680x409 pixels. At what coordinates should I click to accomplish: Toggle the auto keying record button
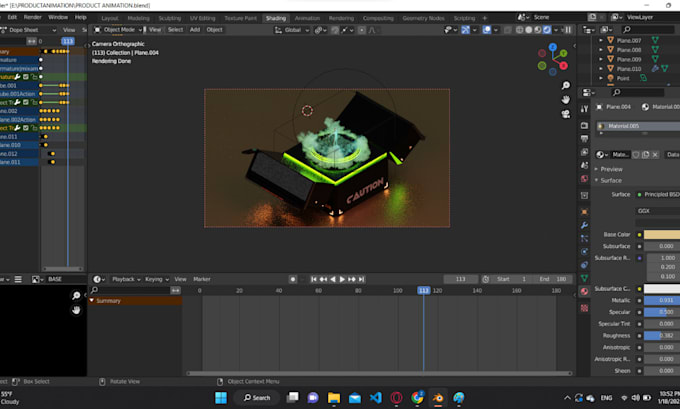(293, 279)
